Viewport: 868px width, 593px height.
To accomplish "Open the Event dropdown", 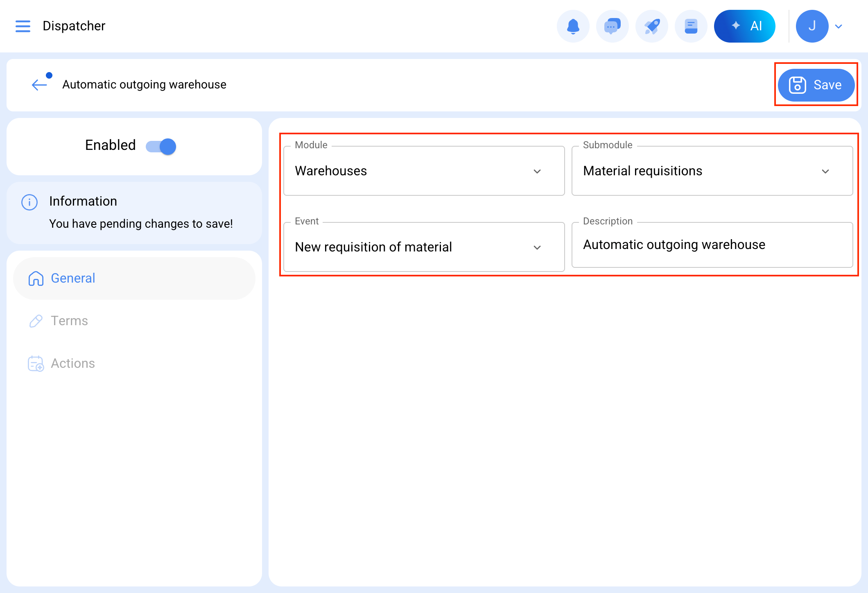I will 424,247.
